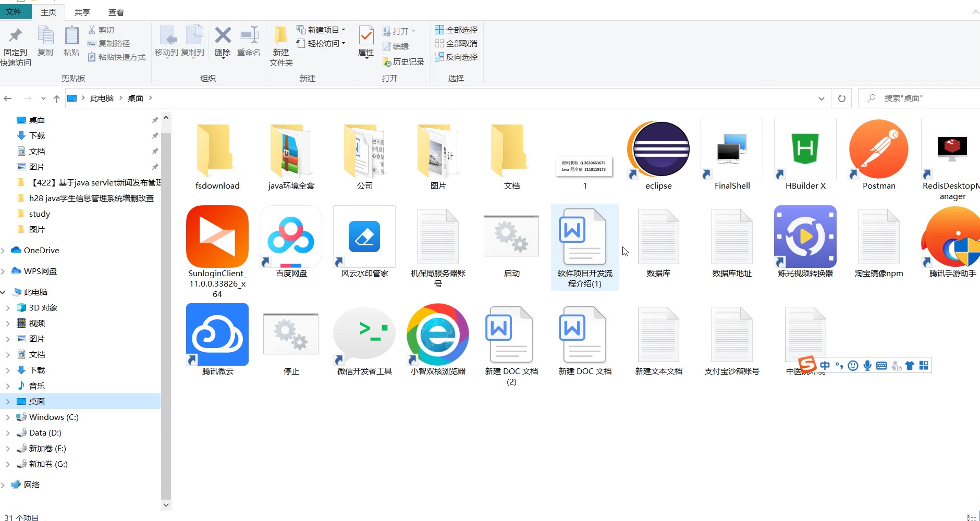The width and height of the screenshot is (980, 521).
Task: Toggle Sogou IME soft keyboard
Action: coord(881,366)
